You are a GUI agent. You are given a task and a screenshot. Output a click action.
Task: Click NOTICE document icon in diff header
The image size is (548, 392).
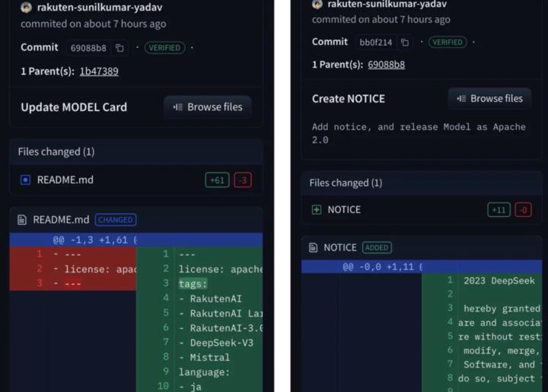click(313, 247)
